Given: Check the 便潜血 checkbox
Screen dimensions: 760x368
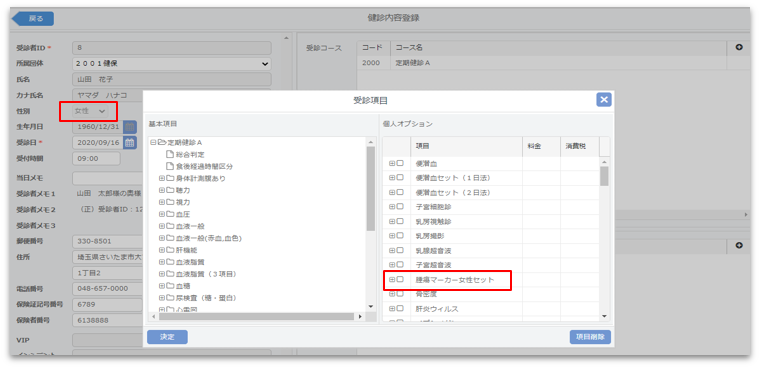Looking at the screenshot, I should (400, 163).
